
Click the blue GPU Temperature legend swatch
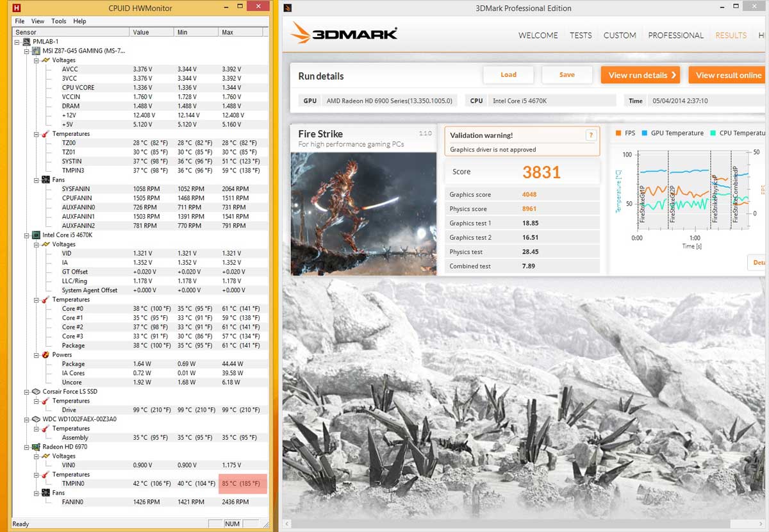click(644, 133)
